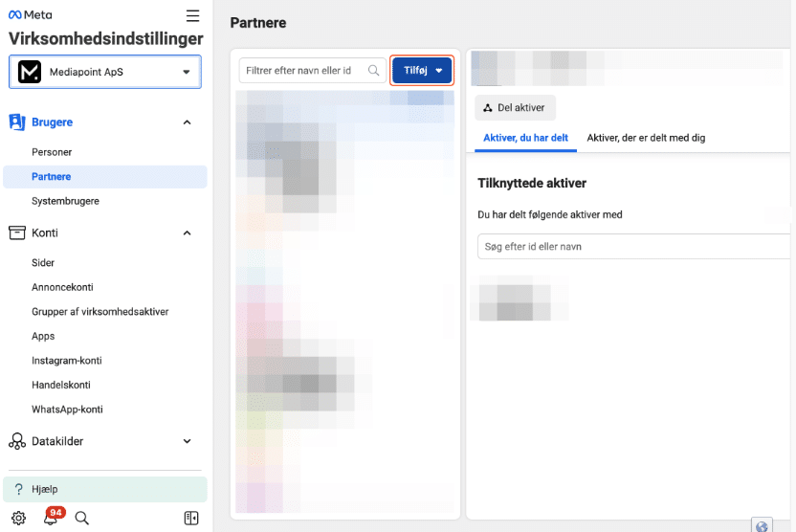Screen dimensions: 796x532
Task: Switch to Aktiver, du har delt tab
Action: click(525, 138)
